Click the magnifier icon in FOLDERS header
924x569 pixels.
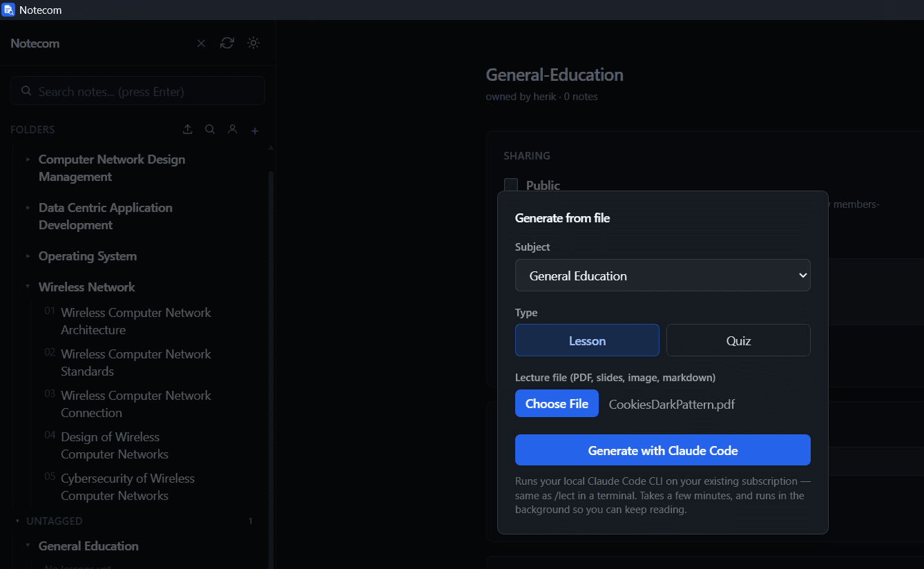pos(210,129)
